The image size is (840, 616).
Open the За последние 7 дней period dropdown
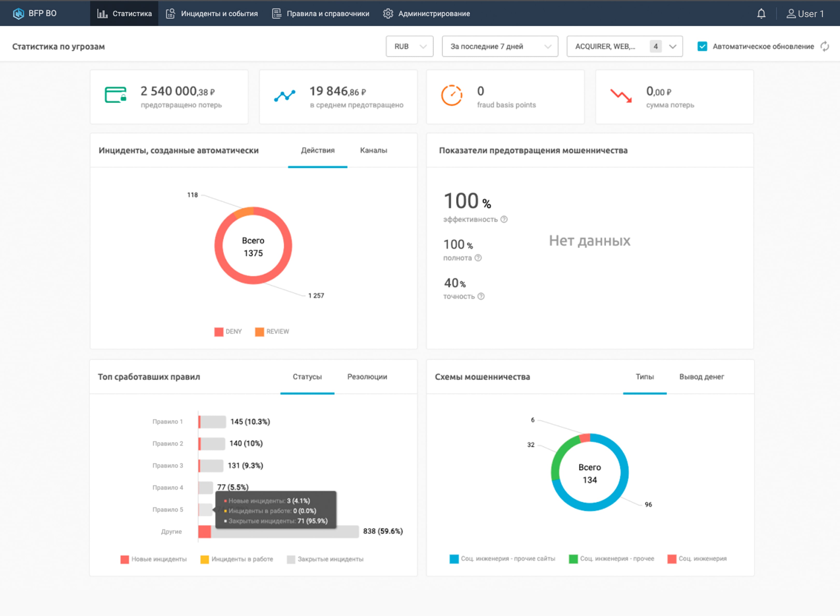pyautogui.click(x=500, y=46)
